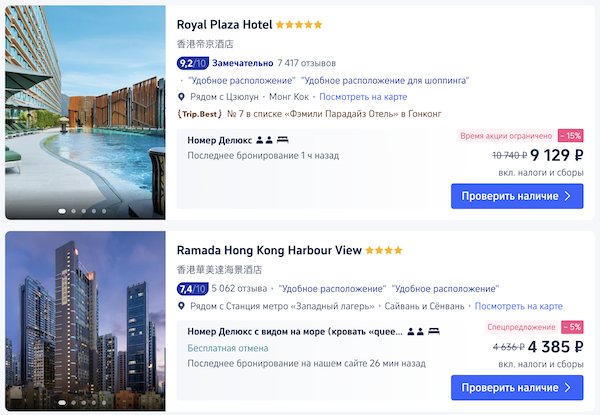Select second dot in Royal Plaza photo carousel
Screen dimensions: 600x415
73,211
